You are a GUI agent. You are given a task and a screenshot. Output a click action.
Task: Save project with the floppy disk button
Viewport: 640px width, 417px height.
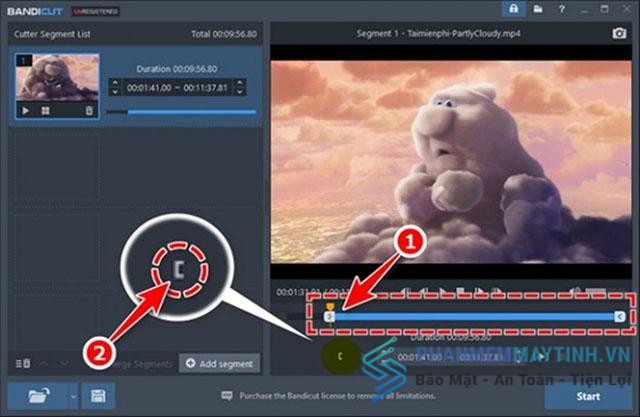[x=98, y=396]
